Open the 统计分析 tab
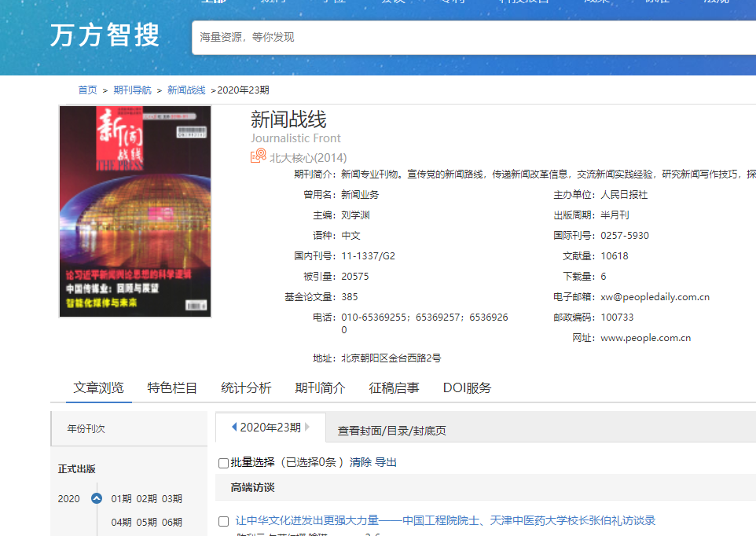 click(x=246, y=387)
